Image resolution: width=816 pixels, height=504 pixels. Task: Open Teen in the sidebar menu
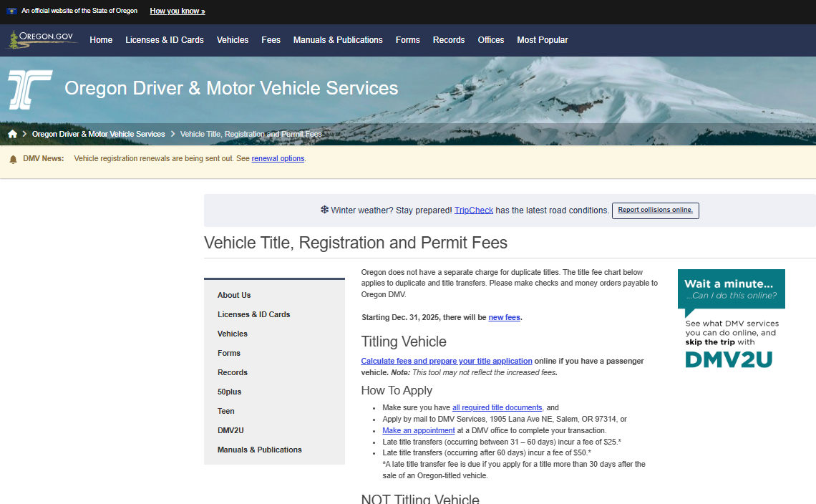pyautogui.click(x=226, y=411)
